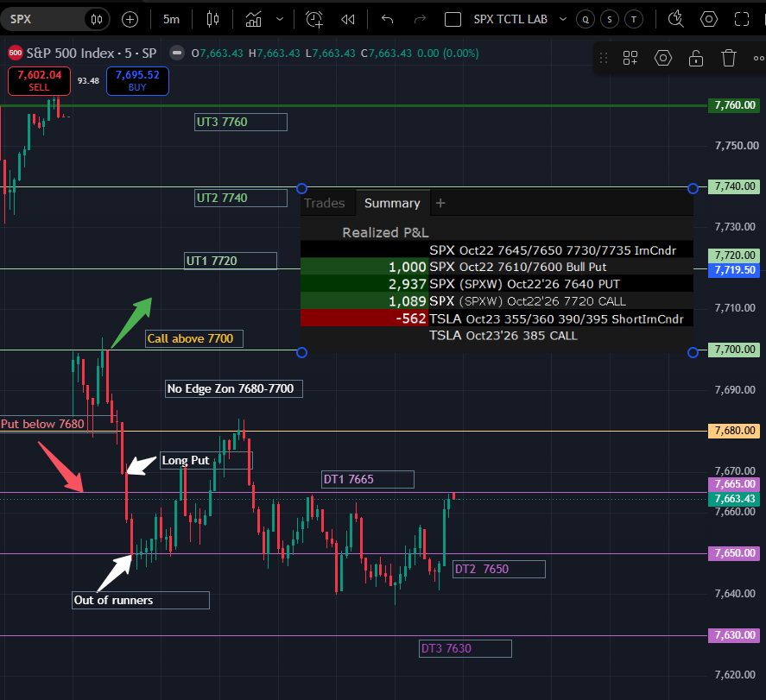Viewport: 766px width, 700px height.
Task: Click the blue 7,719.50 price label
Action: point(734,270)
